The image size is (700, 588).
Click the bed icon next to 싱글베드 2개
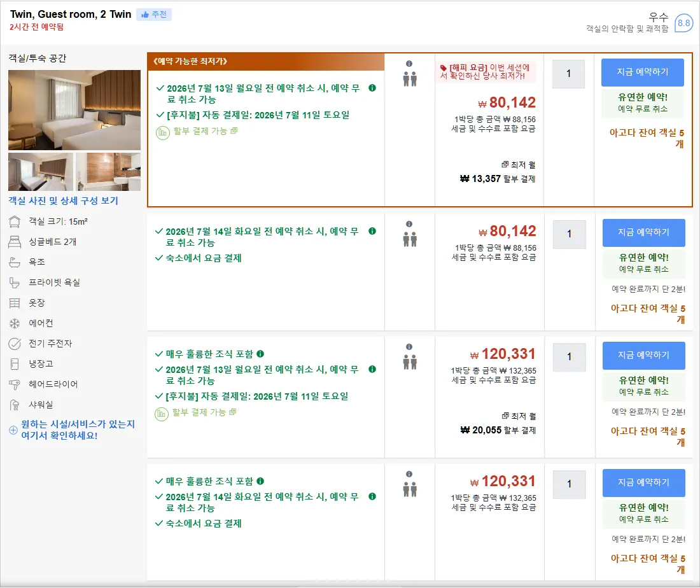15,242
